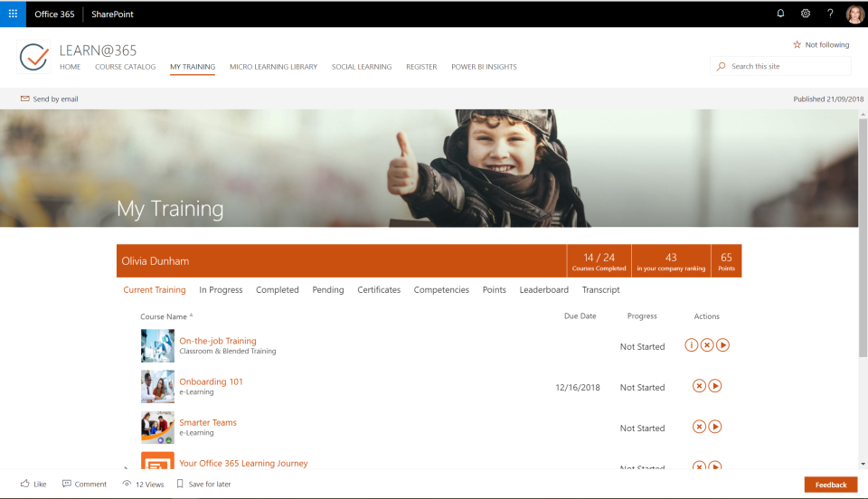Open the On-the-job Training course link
The image size is (868, 499).
coord(218,341)
